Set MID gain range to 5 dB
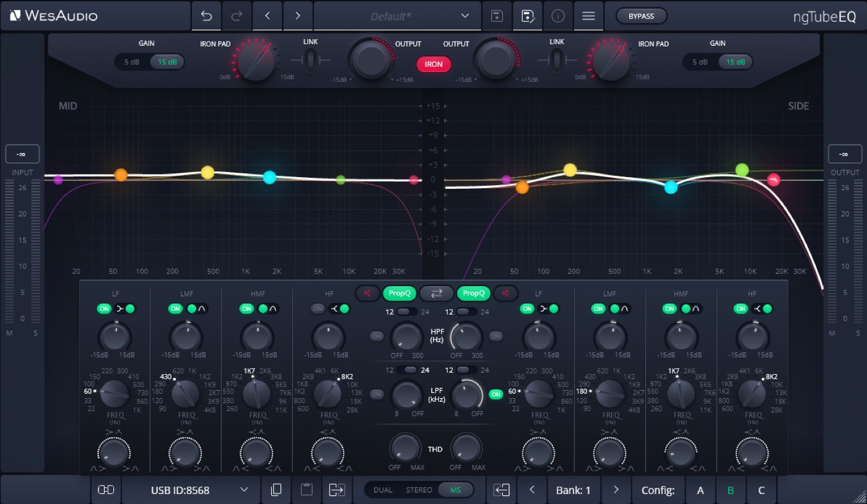This screenshot has width=867, height=504. point(132,62)
